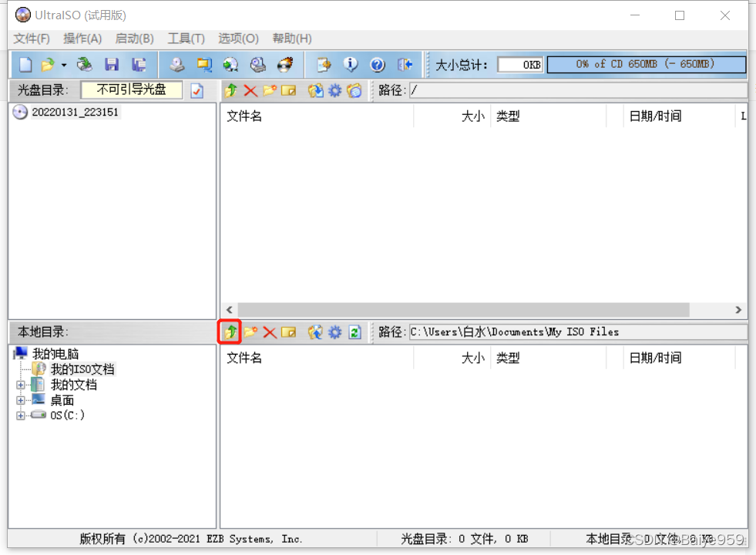The height and width of the screenshot is (555, 756).
Task: Go up a folder in local directory toolbar
Action: 230,331
